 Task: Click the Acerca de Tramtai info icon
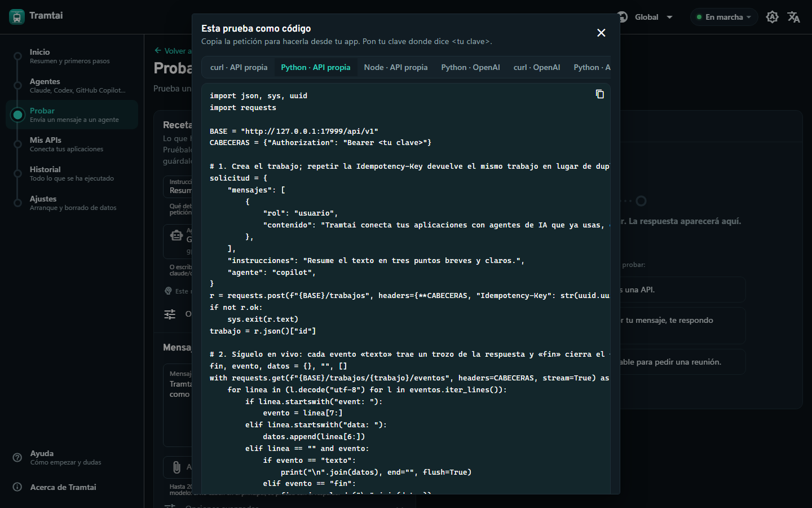click(x=17, y=487)
